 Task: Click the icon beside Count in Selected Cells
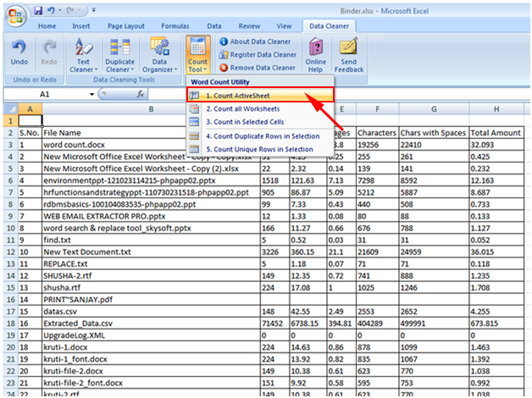(x=194, y=122)
